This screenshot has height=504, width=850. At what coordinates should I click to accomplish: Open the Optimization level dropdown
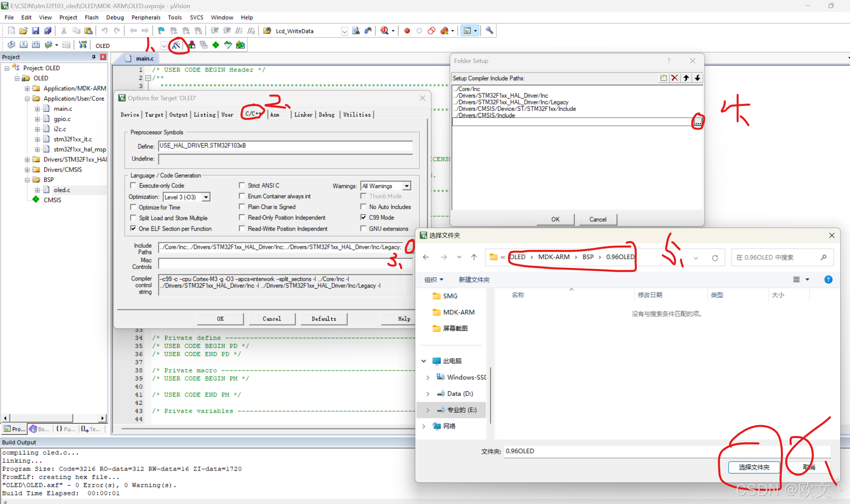[206, 197]
